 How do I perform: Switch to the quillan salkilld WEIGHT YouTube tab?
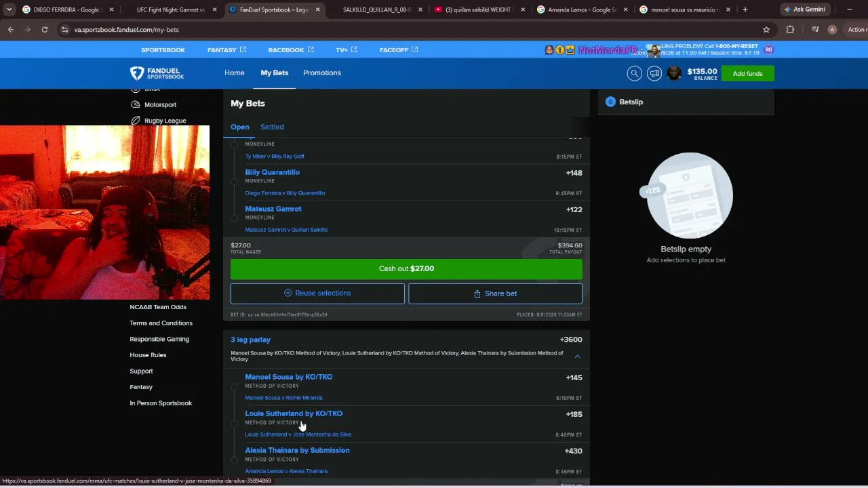pos(479,9)
